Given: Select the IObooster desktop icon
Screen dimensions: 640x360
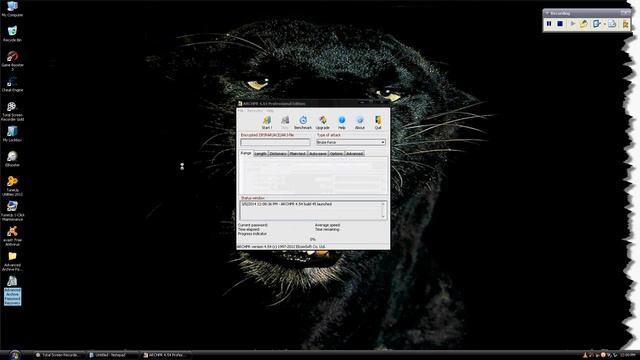Looking at the screenshot, I should (12, 159).
